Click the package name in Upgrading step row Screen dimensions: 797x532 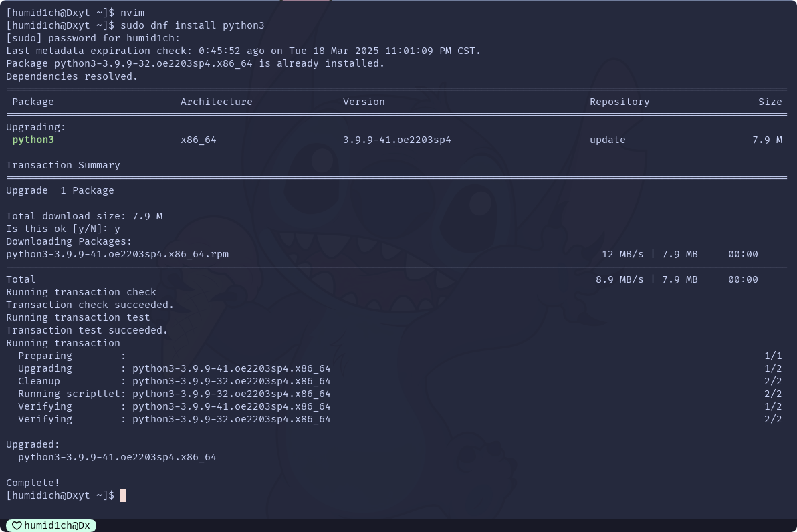231,368
